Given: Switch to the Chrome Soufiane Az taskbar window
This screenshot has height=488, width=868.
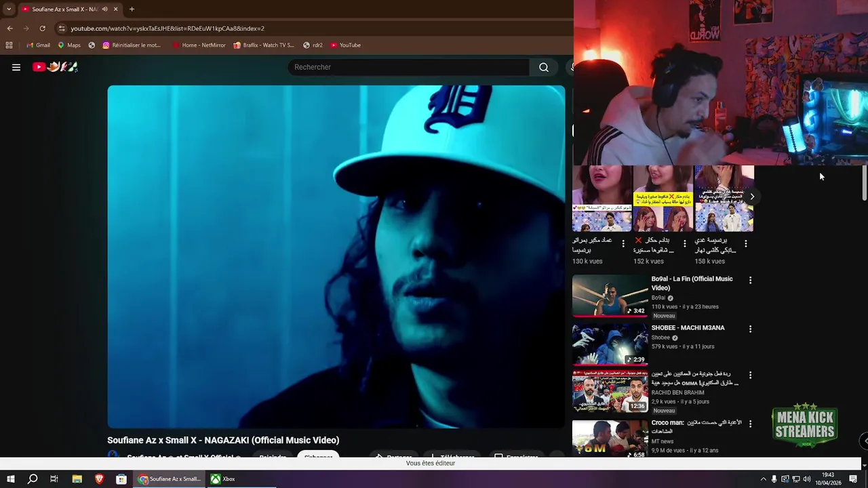Looking at the screenshot, I should [170, 479].
